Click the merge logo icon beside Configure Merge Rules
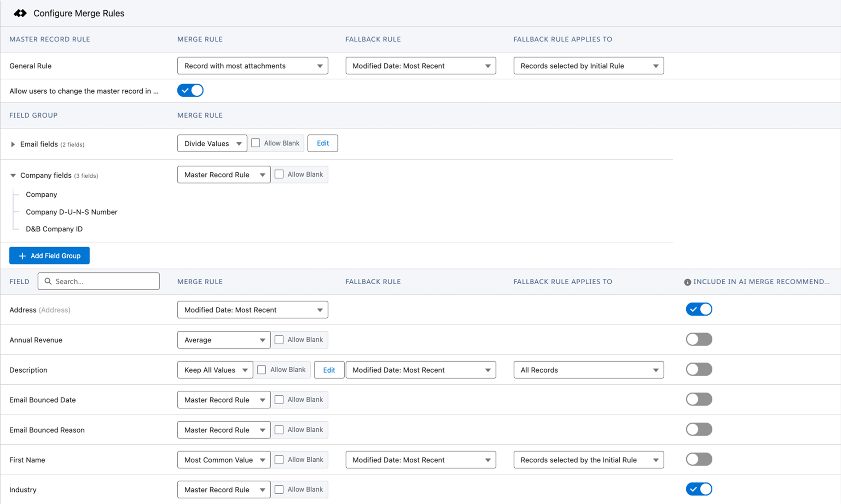 coord(20,13)
